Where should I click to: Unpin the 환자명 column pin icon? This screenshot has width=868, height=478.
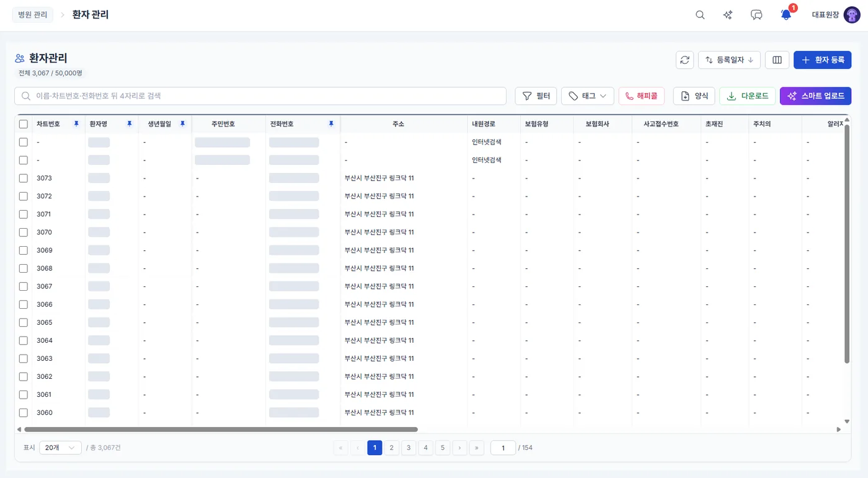click(130, 124)
